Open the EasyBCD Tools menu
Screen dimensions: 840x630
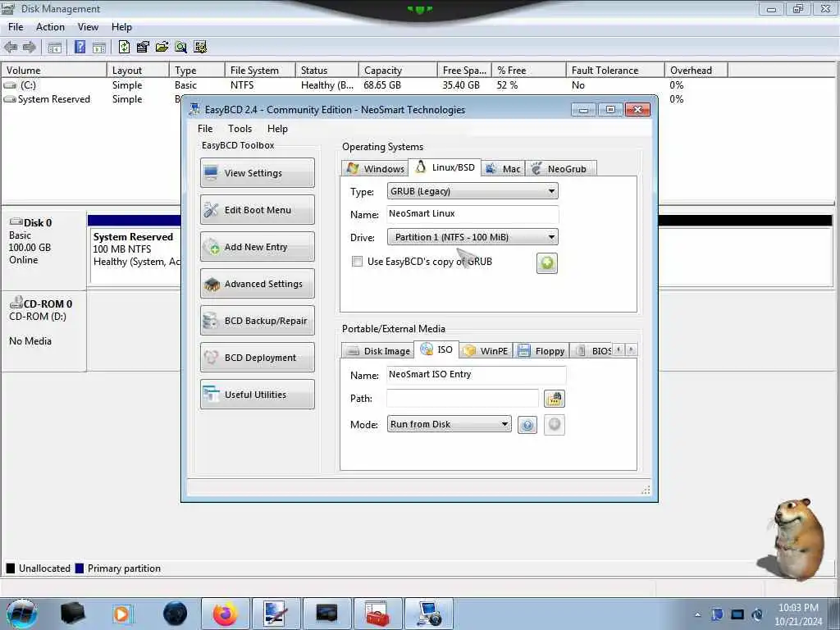point(240,129)
